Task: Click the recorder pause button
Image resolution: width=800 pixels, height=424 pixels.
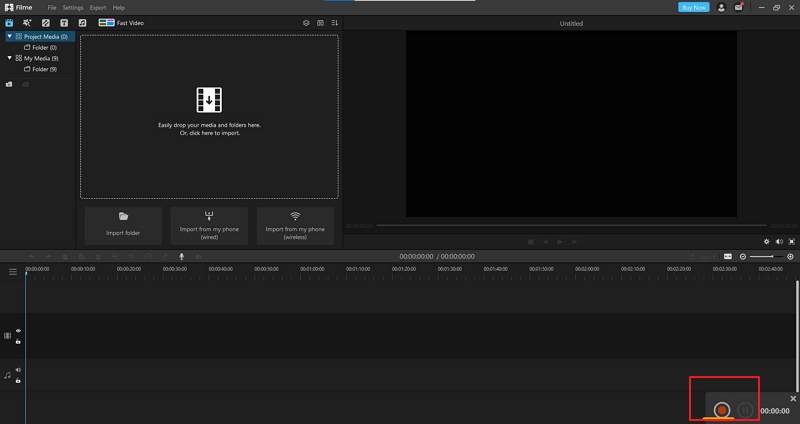Action: [x=745, y=410]
